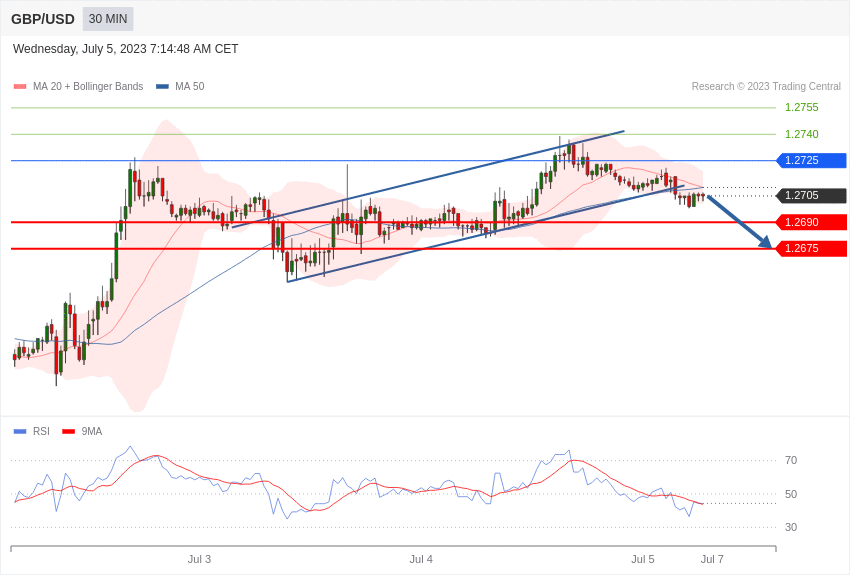
Task: Click the 1.2755 resistance level label
Action: [x=802, y=107]
